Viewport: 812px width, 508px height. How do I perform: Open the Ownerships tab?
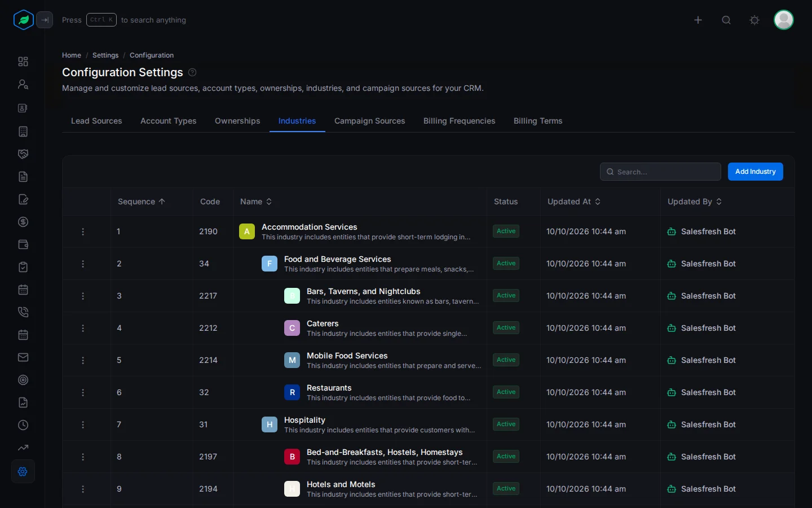coord(237,121)
